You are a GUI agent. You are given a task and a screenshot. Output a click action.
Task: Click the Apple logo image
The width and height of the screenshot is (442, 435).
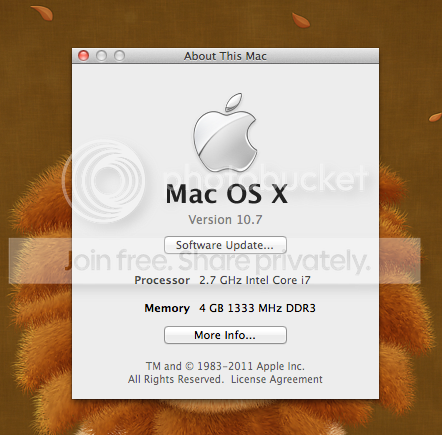[225, 133]
